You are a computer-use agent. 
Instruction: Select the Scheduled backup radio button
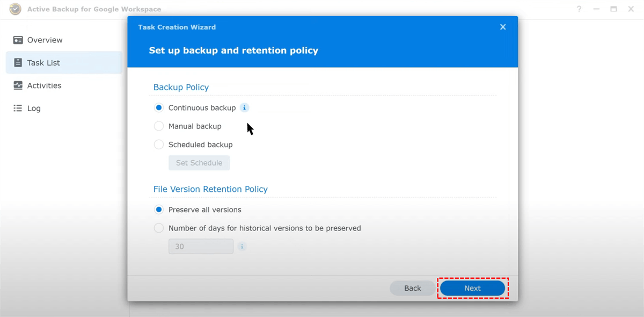pyautogui.click(x=159, y=145)
